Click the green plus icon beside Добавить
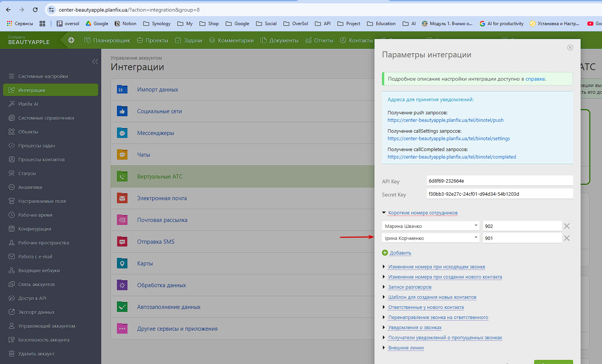 385,253
